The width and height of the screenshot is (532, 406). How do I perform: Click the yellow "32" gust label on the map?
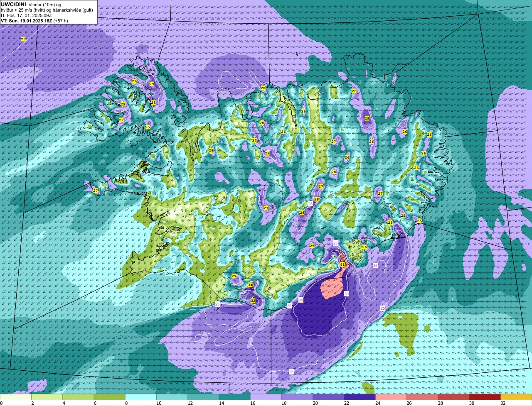click(x=253, y=301)
